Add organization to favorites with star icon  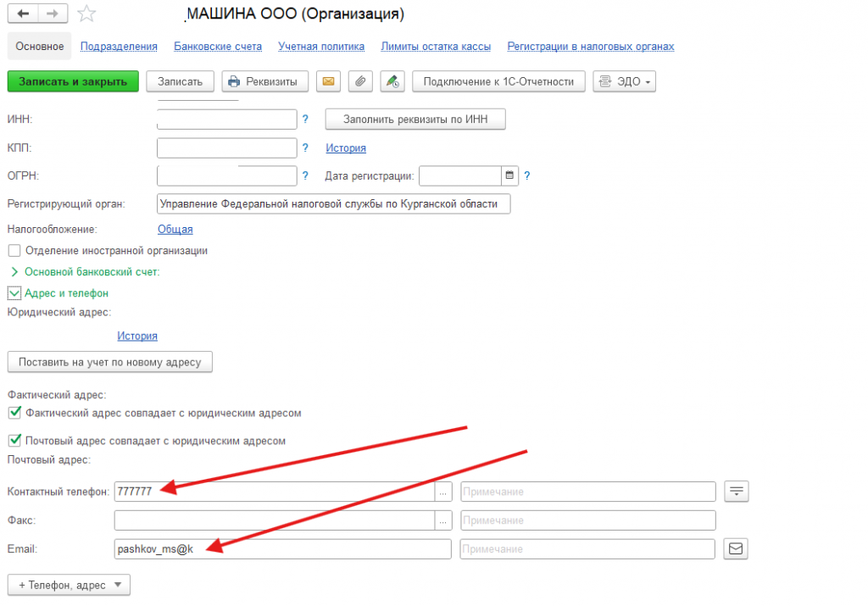coord(86,14)
